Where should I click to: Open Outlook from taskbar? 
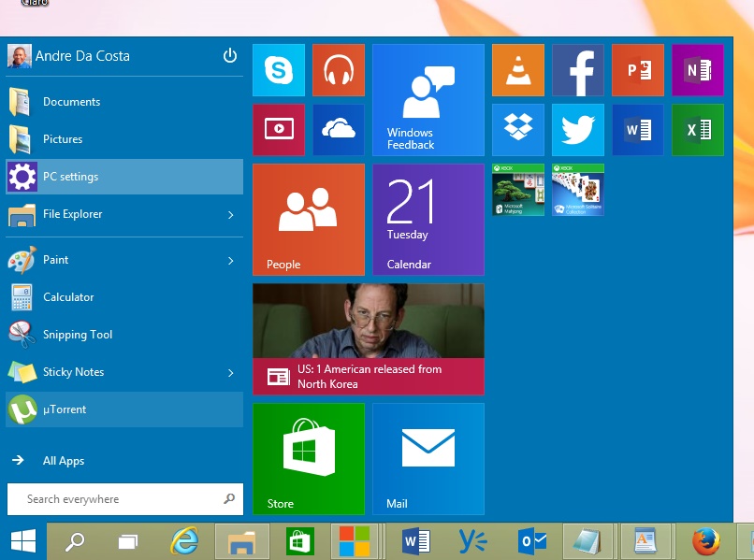click(530, 541)
